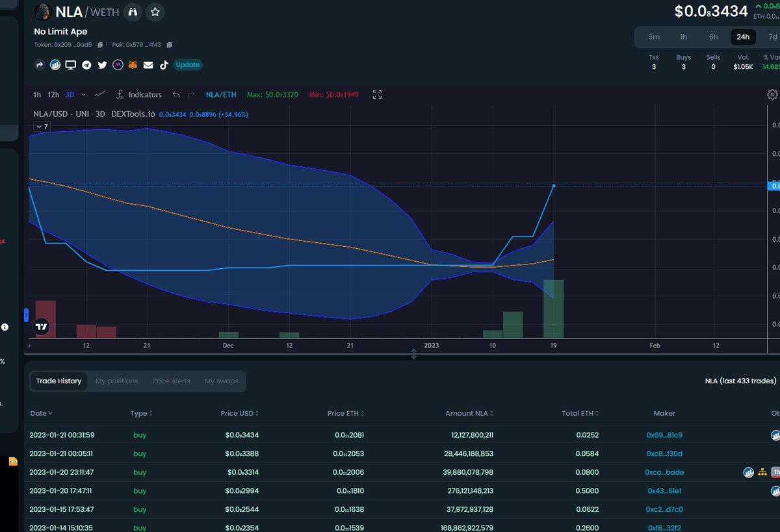
Task: Sort trades by the Price USD column
Action: (240, 413)
